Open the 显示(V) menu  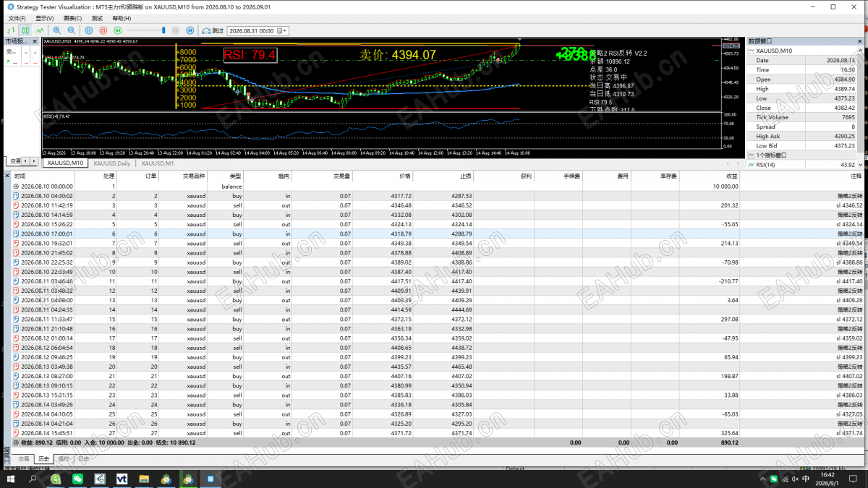coord(44,18)
